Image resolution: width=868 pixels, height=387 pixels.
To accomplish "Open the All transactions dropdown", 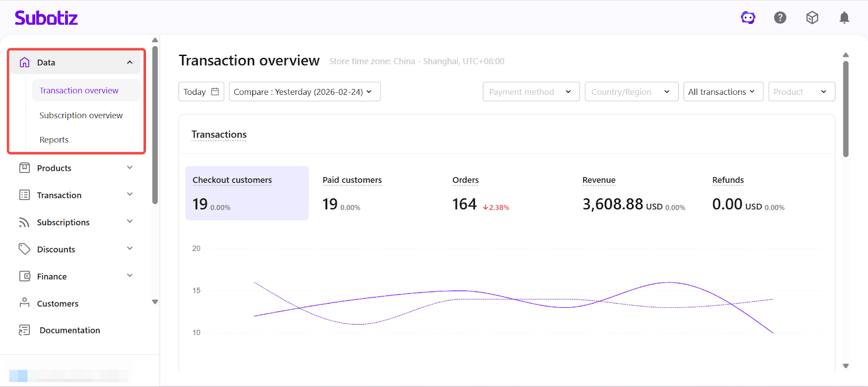I will 723,92.
